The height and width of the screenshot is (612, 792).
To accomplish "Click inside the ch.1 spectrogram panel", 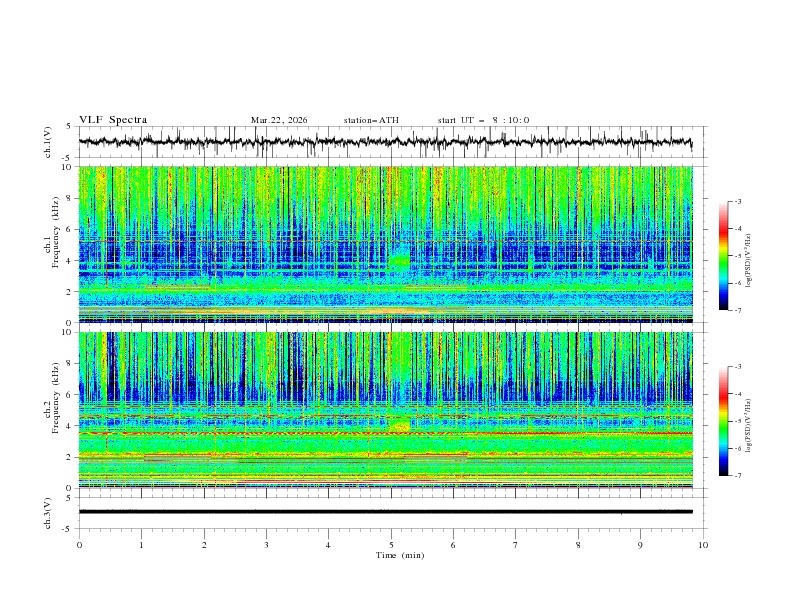I will [x=385, y=244].
